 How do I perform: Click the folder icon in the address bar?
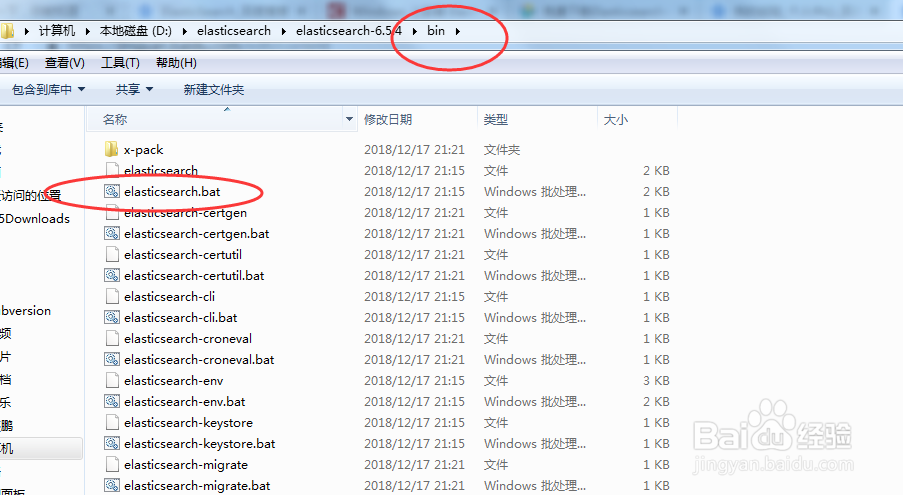pos(7,31)
